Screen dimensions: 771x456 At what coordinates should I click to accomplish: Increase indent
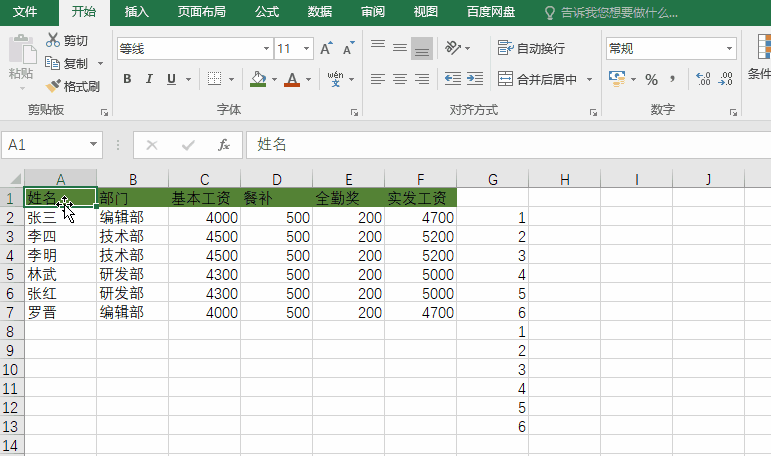click(474, 79)
